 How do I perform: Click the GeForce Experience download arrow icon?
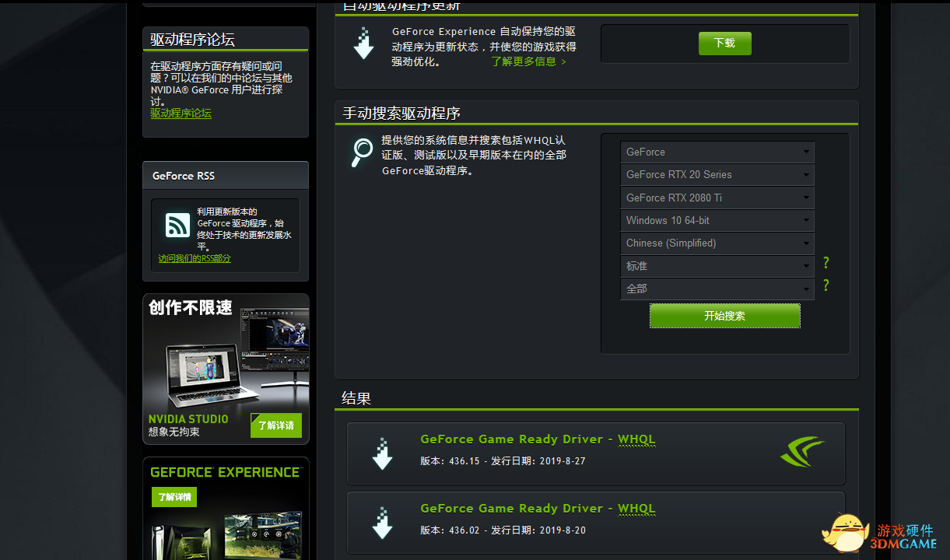coord(363,44)
